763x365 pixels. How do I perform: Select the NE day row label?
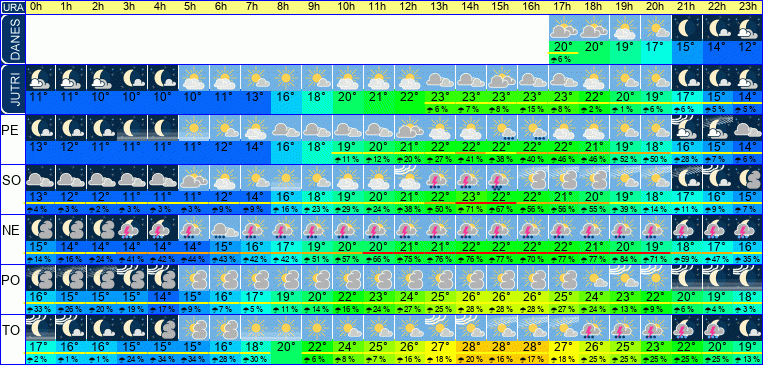coord(12,230)
